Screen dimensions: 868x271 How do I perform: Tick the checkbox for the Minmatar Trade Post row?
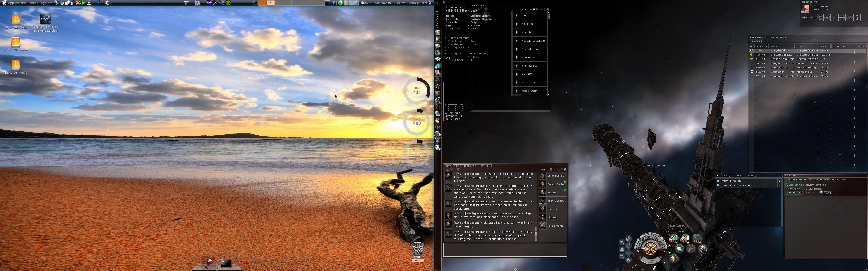tap(751, 63)
